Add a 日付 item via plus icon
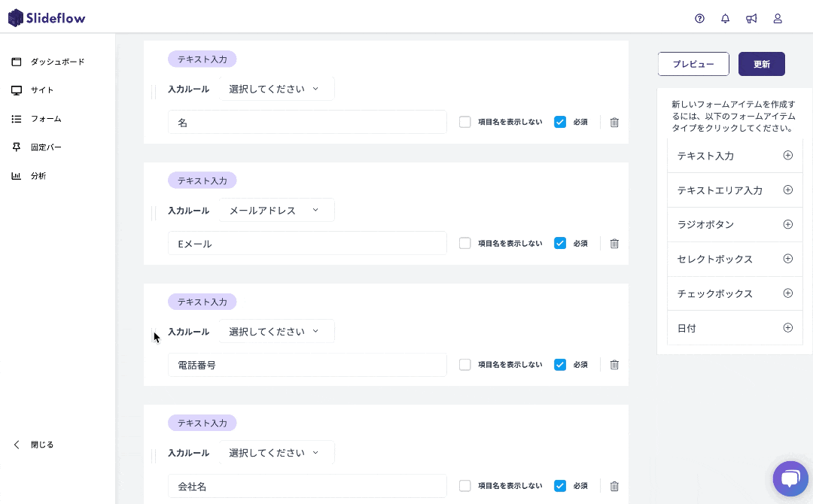This screenshot has width=813, height=504. click(x=788, y=328)
